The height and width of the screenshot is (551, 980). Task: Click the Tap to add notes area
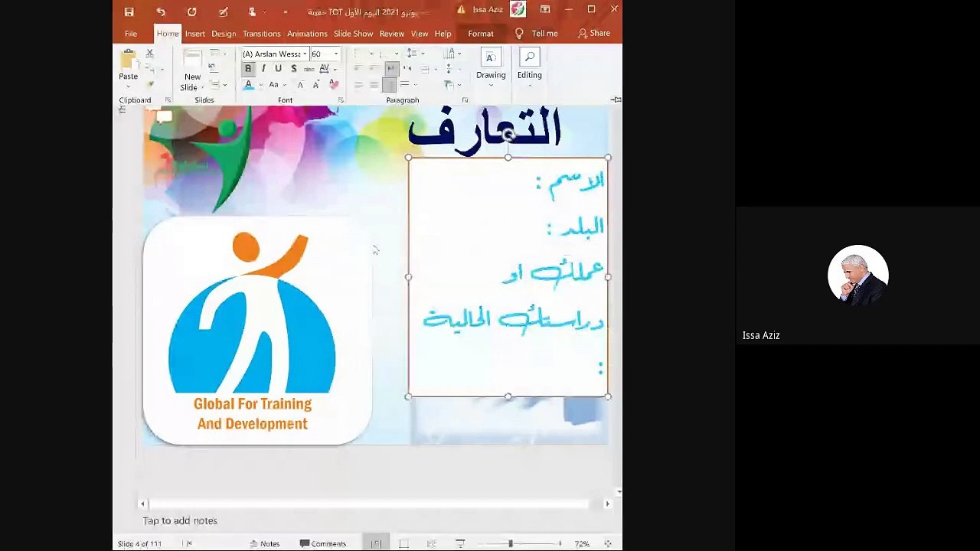180,520
